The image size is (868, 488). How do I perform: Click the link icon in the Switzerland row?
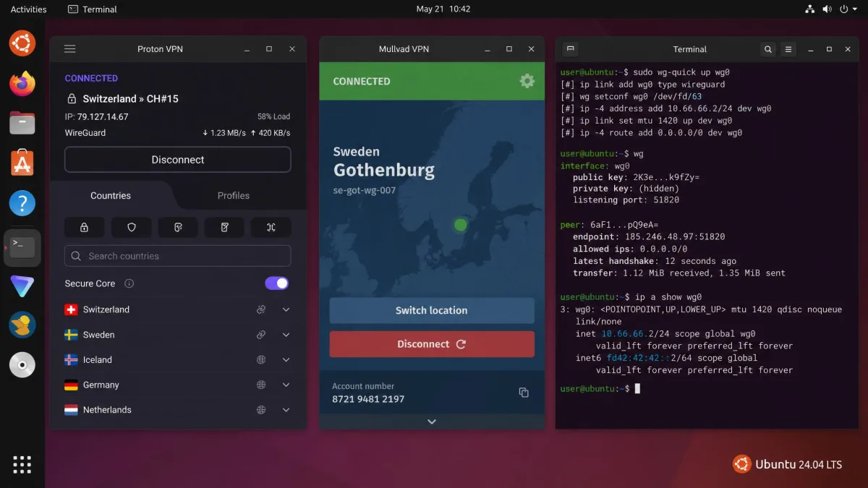(x=261, y=309)
